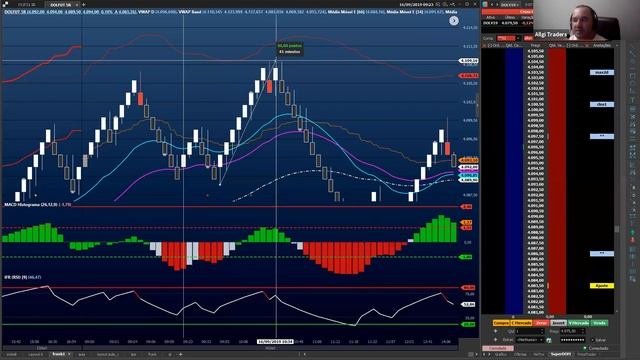The height and width of the screenshot is (360, 640).
Task: Click the Preço column header in DOM
Action: point(536,45)
